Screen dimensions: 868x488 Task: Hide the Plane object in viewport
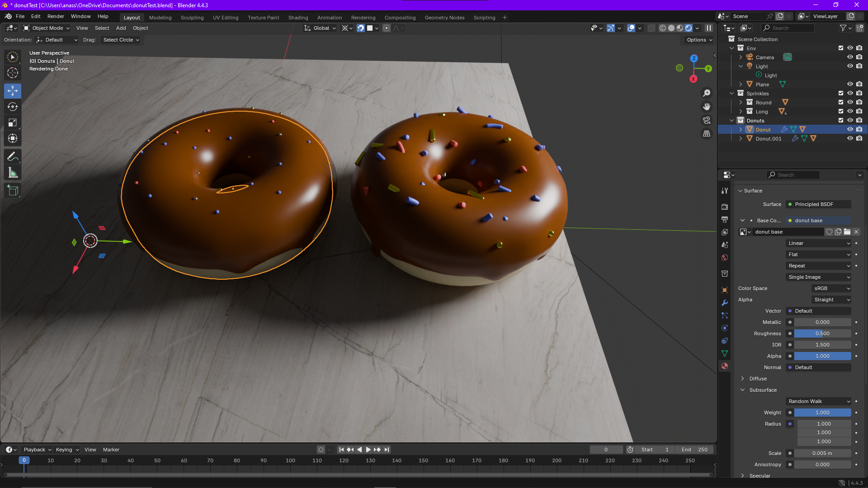[850, 84]
